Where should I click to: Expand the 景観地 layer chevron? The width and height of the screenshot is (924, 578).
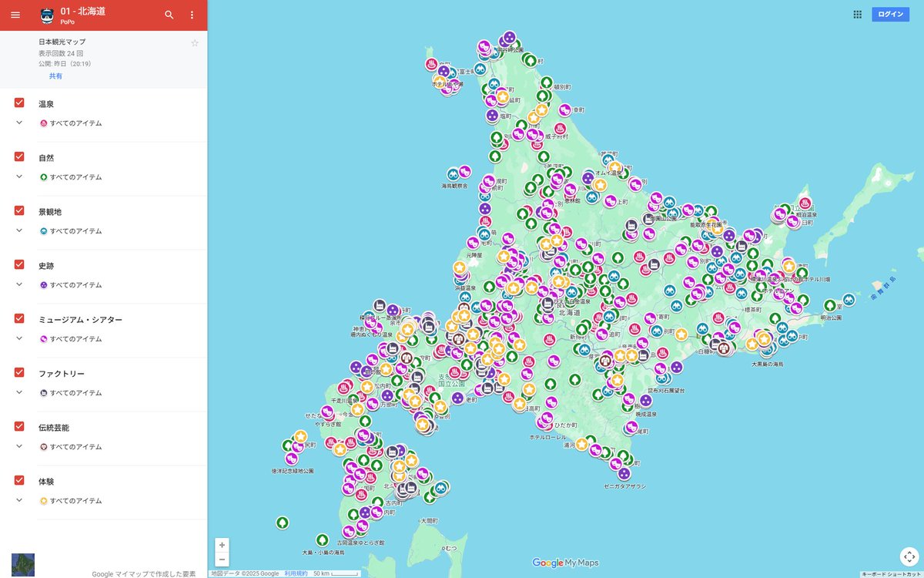coord(19,231)
